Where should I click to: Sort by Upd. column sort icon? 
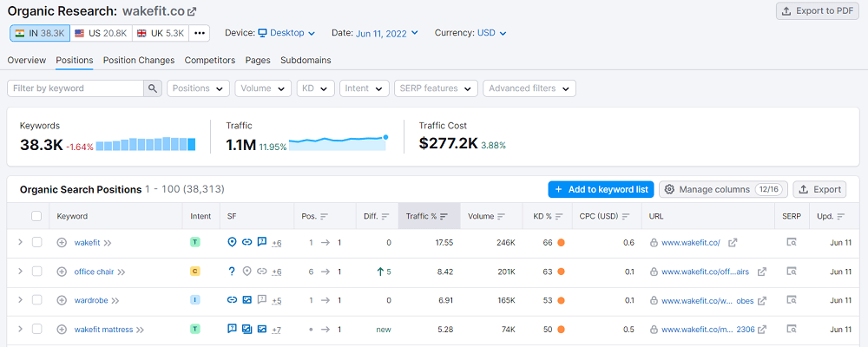(841, 216)
